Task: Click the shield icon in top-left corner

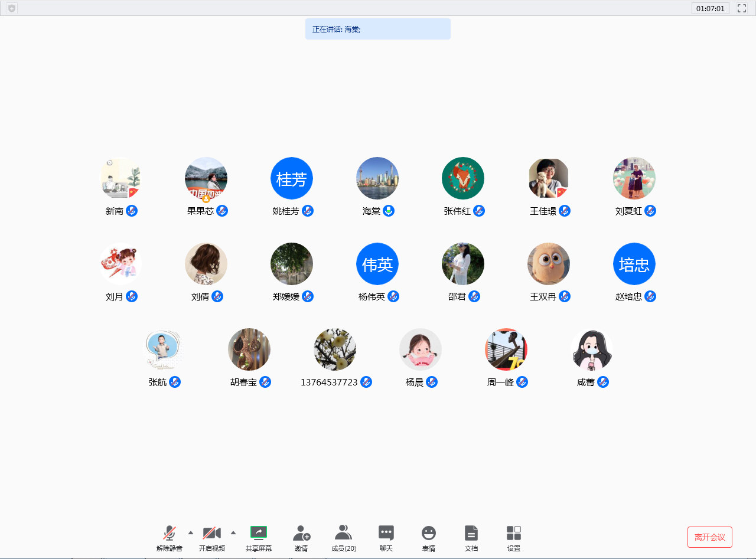Action: coord(11,8)
